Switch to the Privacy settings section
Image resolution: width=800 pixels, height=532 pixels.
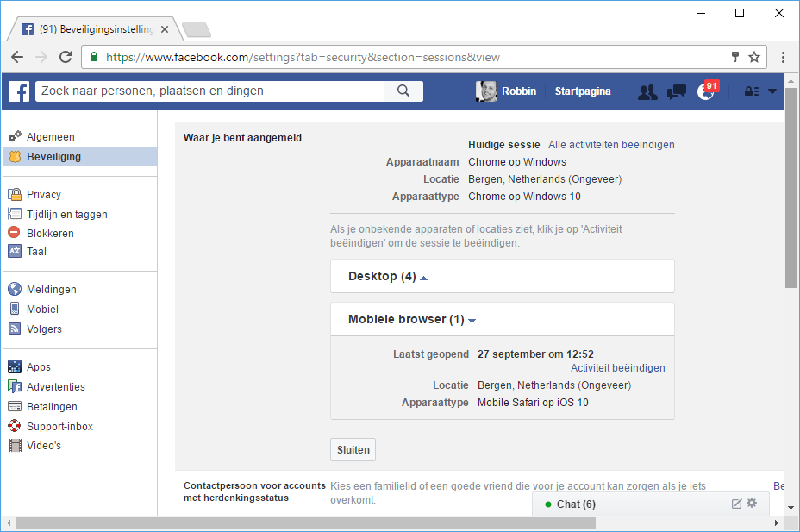coord(45,194)
